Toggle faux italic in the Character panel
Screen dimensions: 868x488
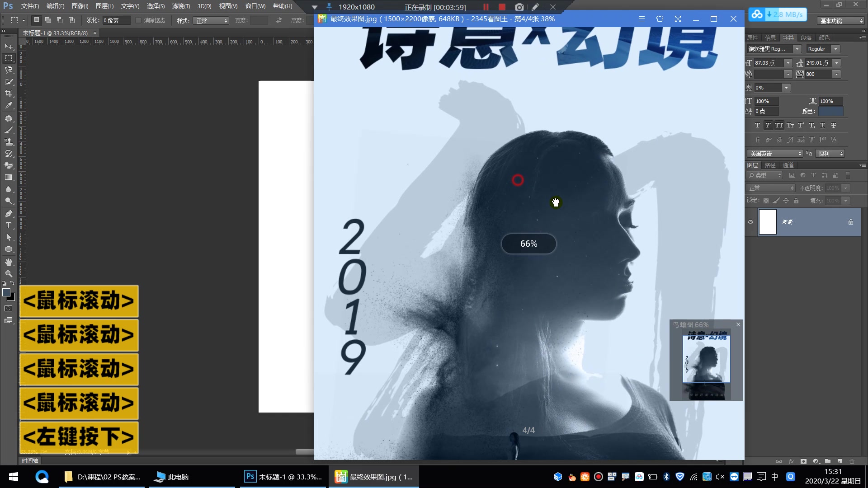768,126
